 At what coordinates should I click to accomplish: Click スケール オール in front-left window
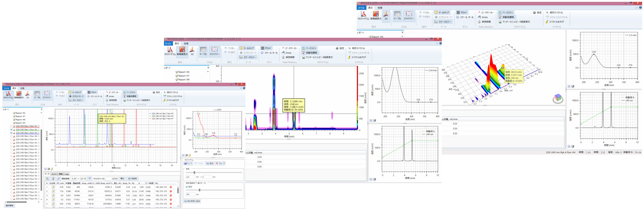pos(95,96)
